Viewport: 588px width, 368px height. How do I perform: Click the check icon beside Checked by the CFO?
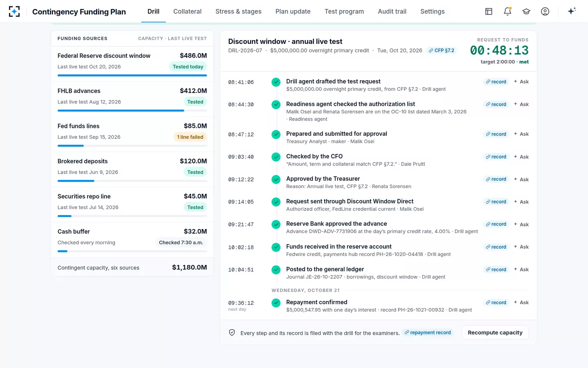(x=276, y=157)
